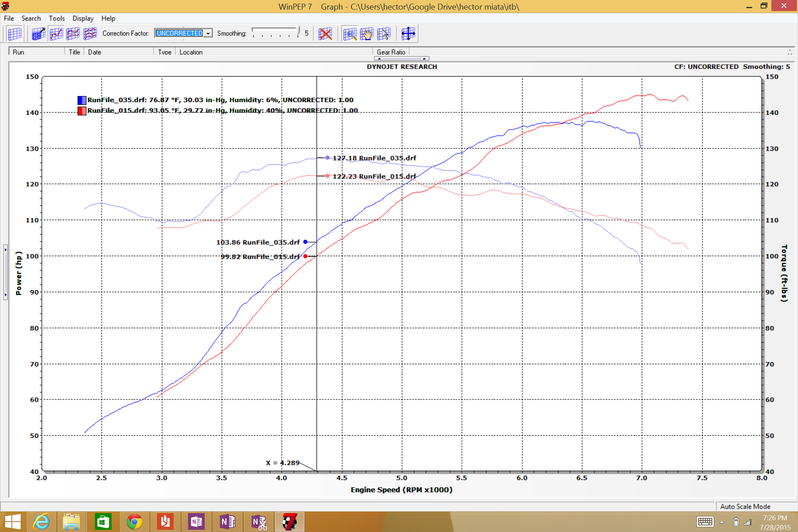Click the blue RunFile_035 legend swatch
798x532 pixels.
[x=82, y=100]
